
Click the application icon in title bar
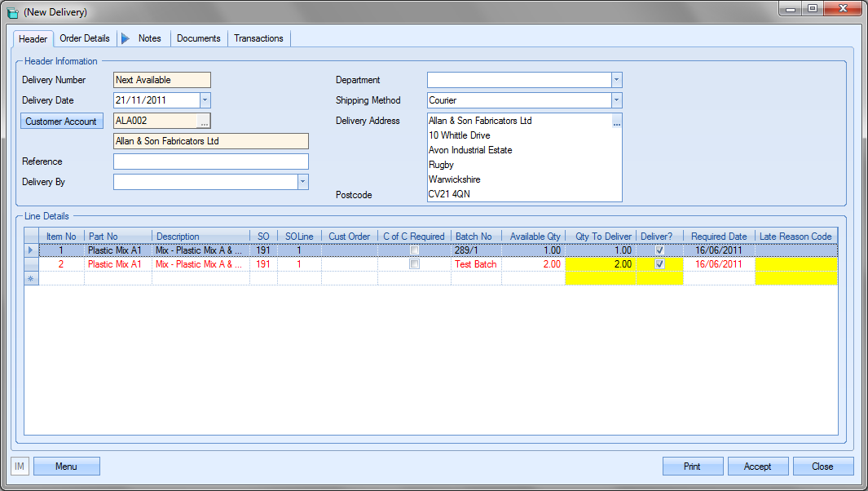coord(12,12)
